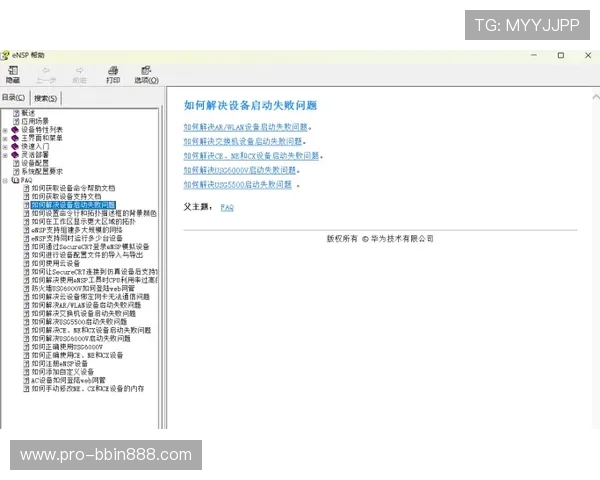Select tree entry 如何手动修改NE、CX和CE设备的内存

tap(88, 389)
